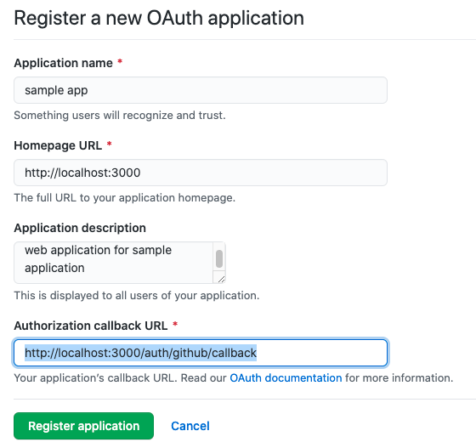Click the description textarea scrollbar thumb

[x=219, y=259]
